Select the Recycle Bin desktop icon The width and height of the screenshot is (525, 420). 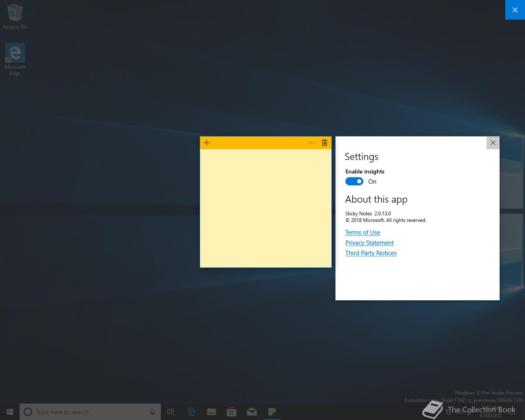pyautogui.click(x=15, y=17)
